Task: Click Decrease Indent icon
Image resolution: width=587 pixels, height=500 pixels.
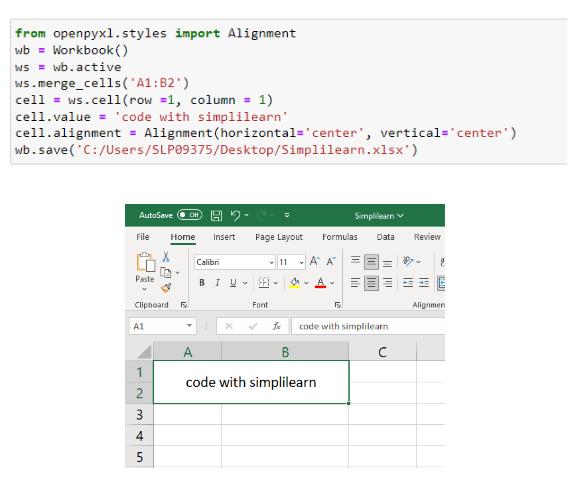Action: click(408, 283)
